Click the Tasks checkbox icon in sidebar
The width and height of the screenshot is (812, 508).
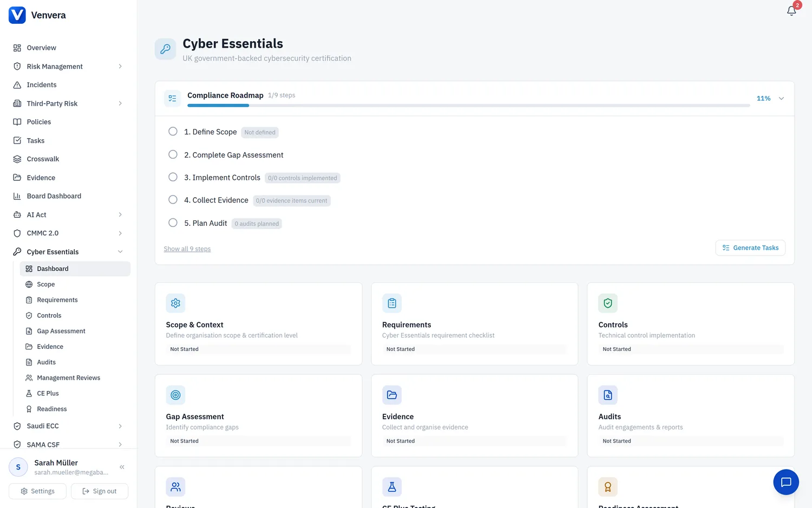point(17,140)
